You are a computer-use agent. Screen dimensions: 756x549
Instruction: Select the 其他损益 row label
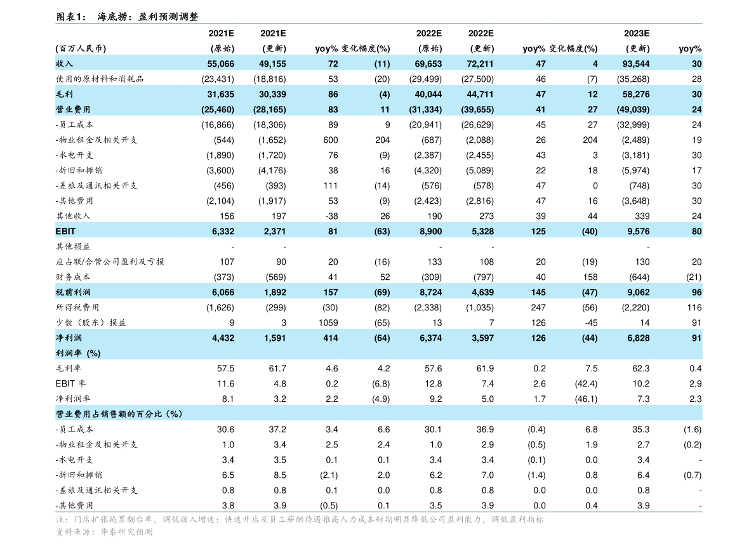click(x=73, y=247)
